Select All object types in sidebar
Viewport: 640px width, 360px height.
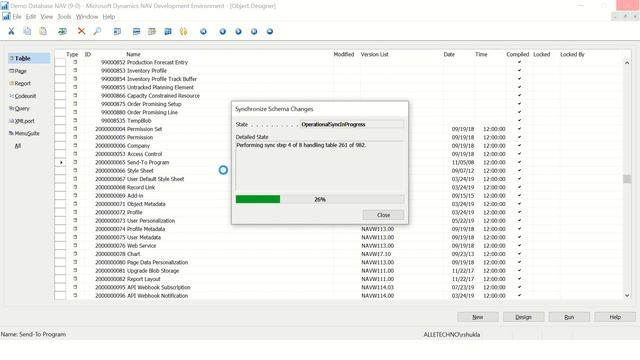[18, 146]
